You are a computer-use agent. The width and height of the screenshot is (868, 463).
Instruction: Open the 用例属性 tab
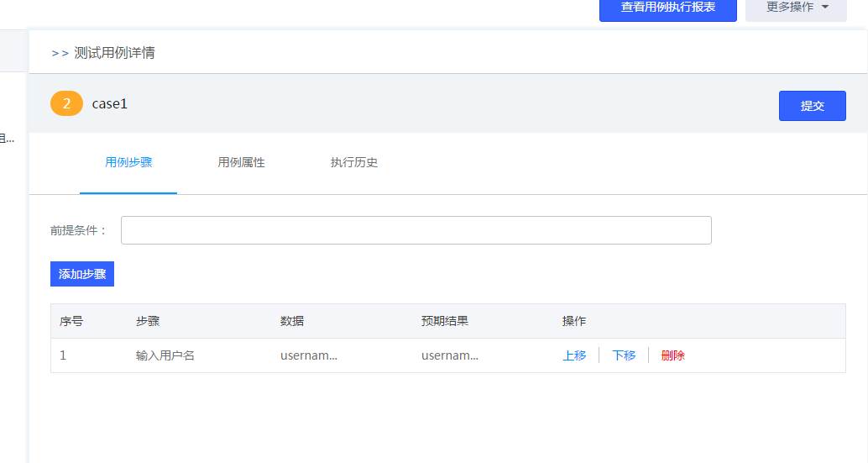pos(241,162)
